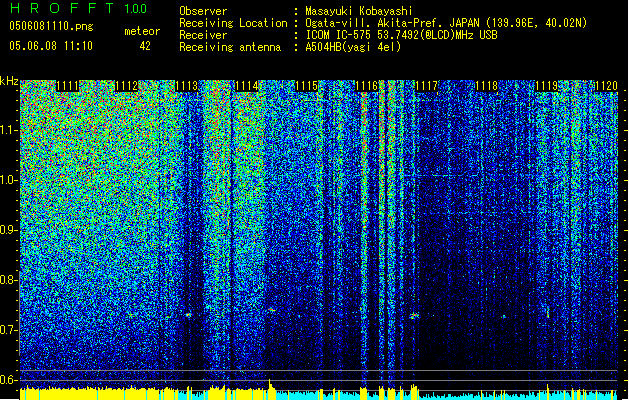The height and width of the screenshot is (400, 629).
Task: Click the meteor echo near the 1117 marker
Action: [x=414, y=316]
